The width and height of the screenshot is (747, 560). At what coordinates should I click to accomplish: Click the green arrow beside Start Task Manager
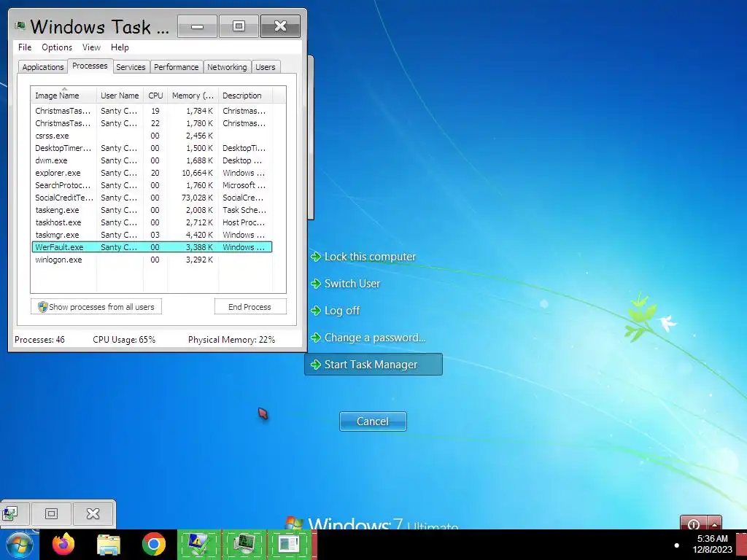tap(315, 365)
